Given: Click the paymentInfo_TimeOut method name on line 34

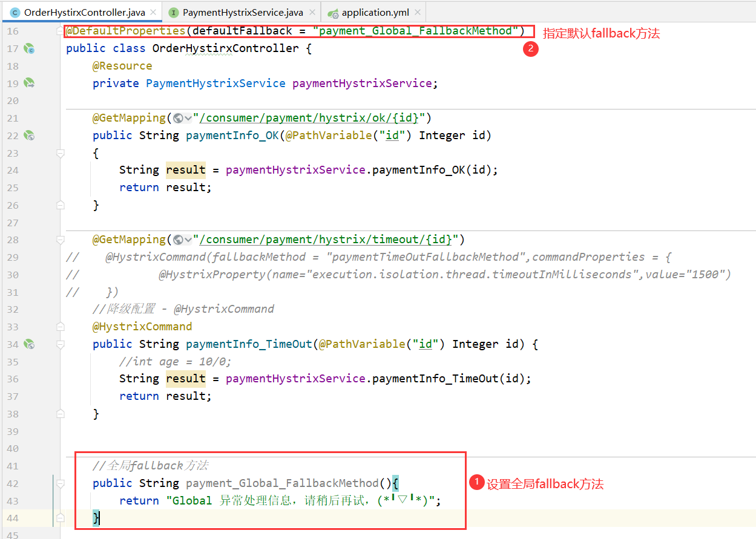Looking at the screenshot, I should click(249, 344).
